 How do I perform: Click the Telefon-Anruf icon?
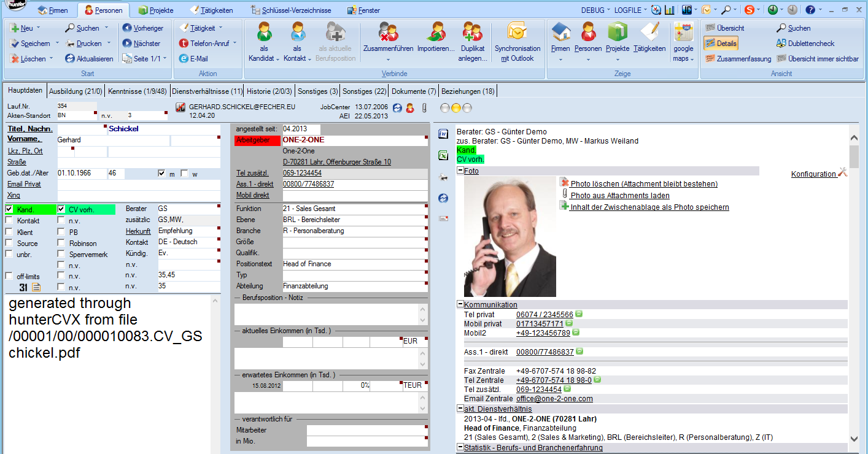tap(184, 44)
